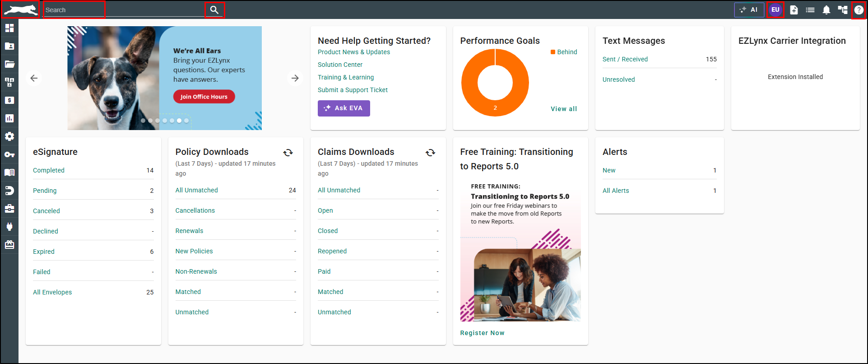Refresh Policy Downloads with sync icon
This screenshot has width=868, height=364.
point(288,153)
